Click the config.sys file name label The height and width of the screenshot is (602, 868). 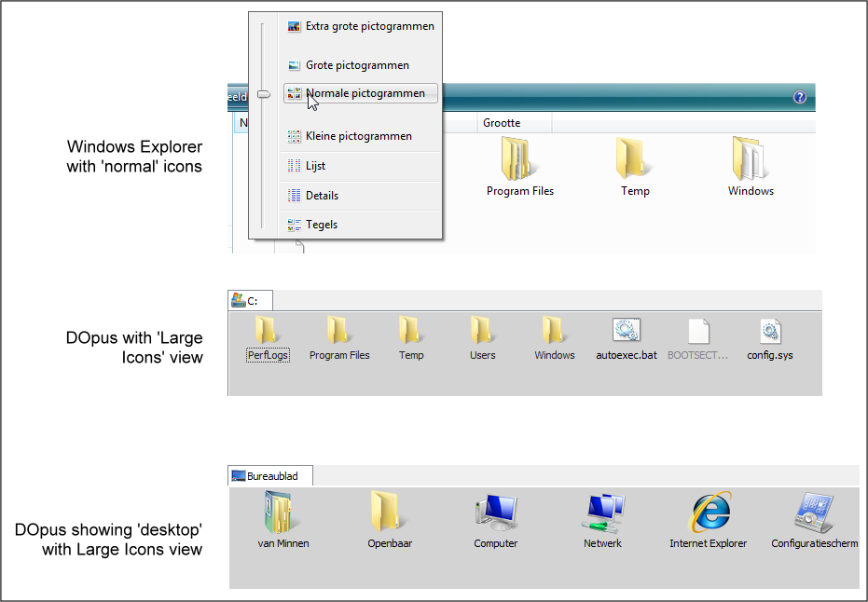coord(770,355)
